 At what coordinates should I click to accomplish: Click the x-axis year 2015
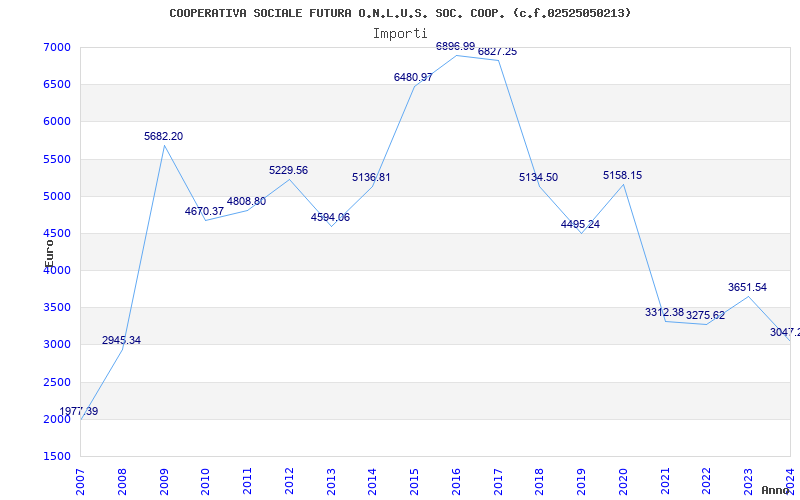tap(414, 481)
